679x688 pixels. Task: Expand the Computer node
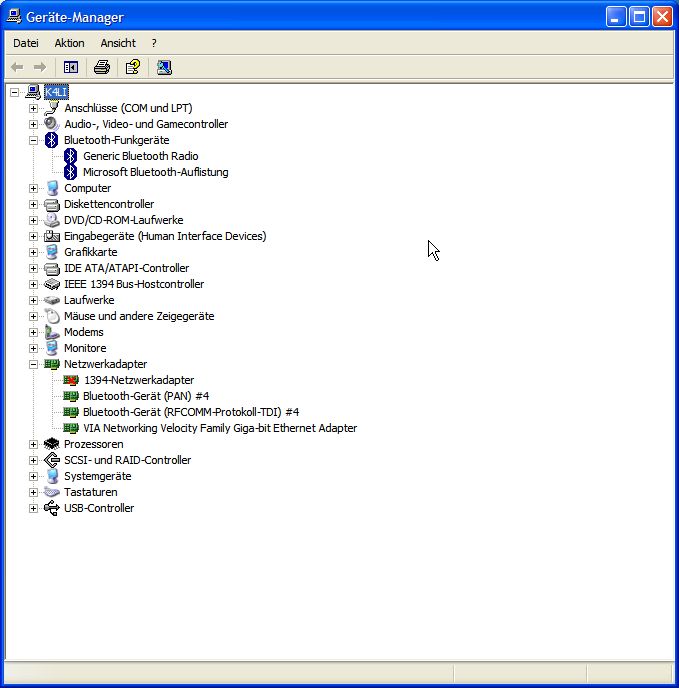[x=33, y=188]
